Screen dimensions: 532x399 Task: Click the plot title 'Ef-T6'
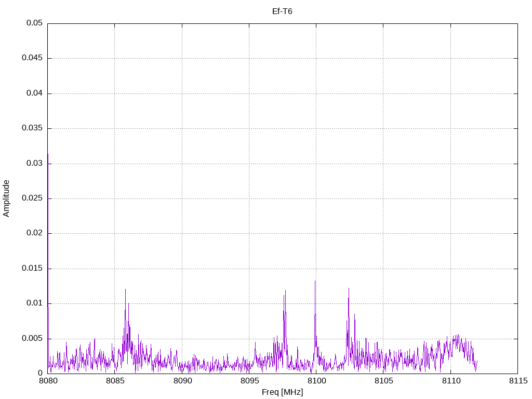pyautogui.click(x=282, y=11)
